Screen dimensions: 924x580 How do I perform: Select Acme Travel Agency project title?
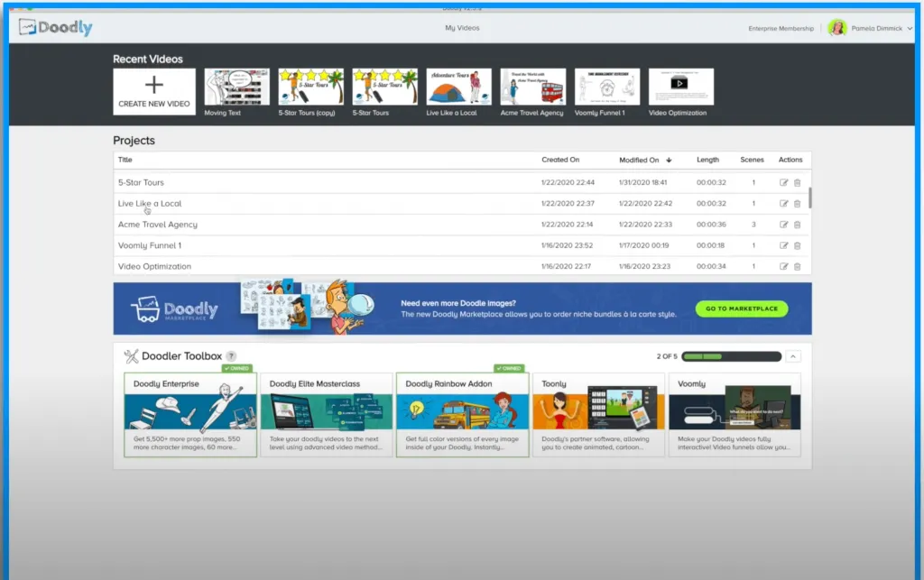tap(157, 225)
